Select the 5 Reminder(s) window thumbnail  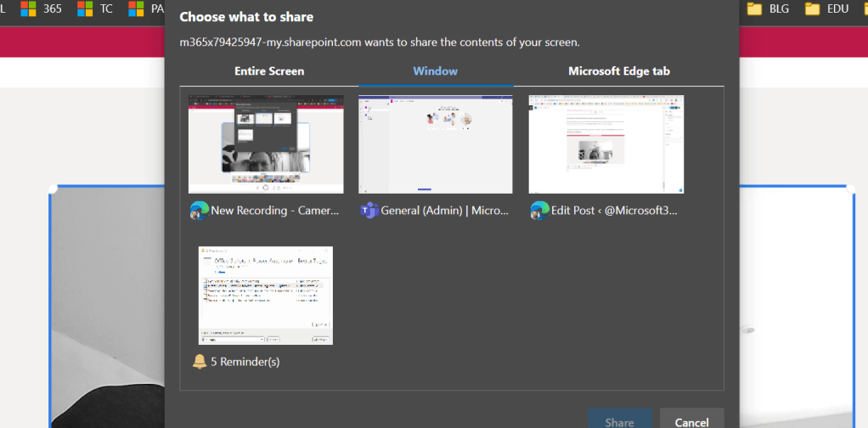pos(266,296)
